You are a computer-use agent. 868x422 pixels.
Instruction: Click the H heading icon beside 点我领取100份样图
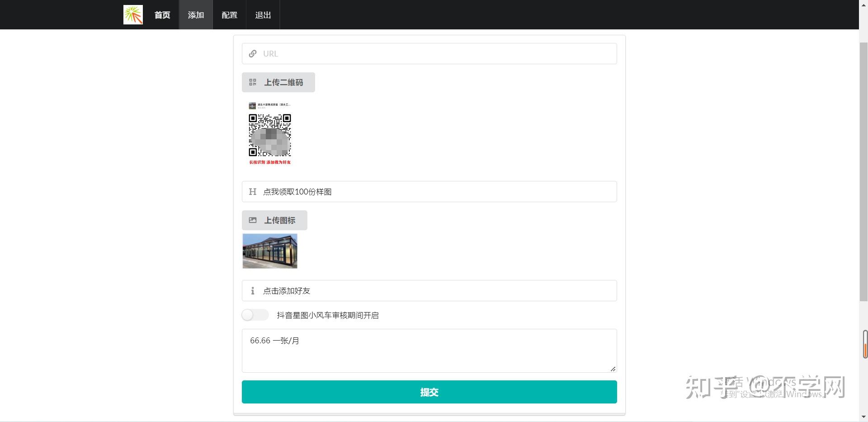[x=252, y=191]
